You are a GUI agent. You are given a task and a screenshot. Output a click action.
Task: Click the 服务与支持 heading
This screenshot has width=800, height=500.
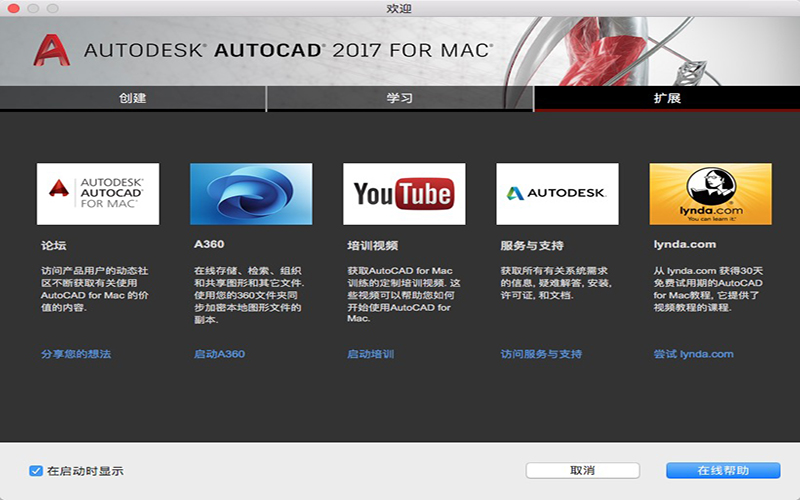pos(532,245)
